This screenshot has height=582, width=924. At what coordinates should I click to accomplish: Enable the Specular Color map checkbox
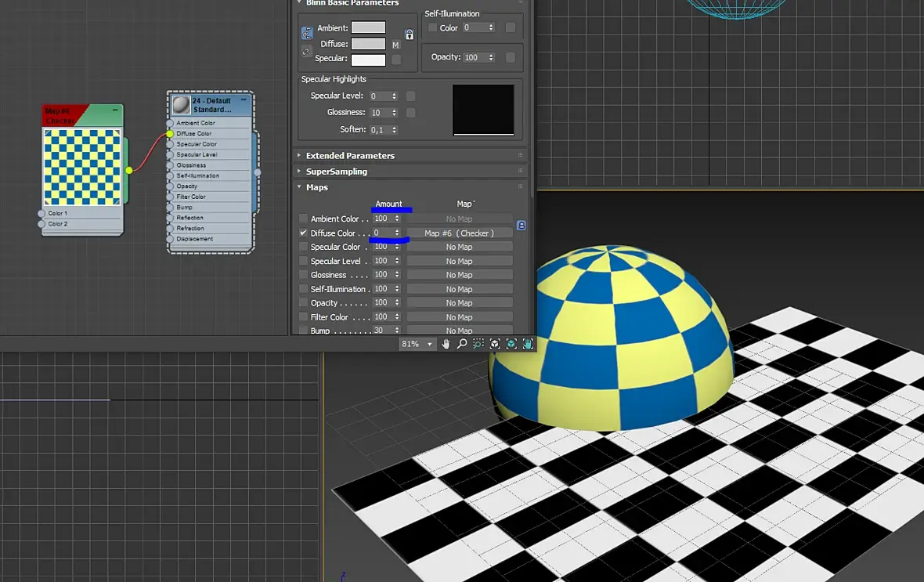[304, 248]
